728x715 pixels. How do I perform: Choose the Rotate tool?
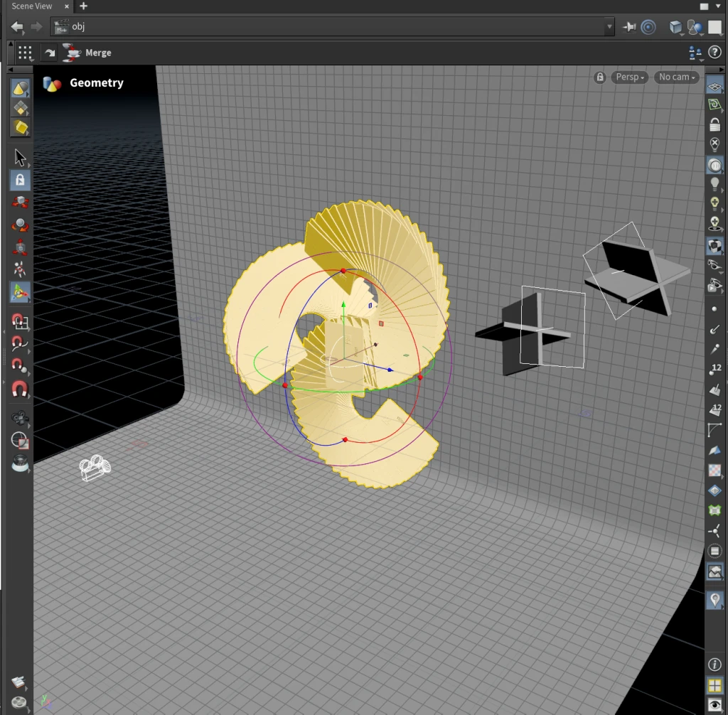pos(20,225)
